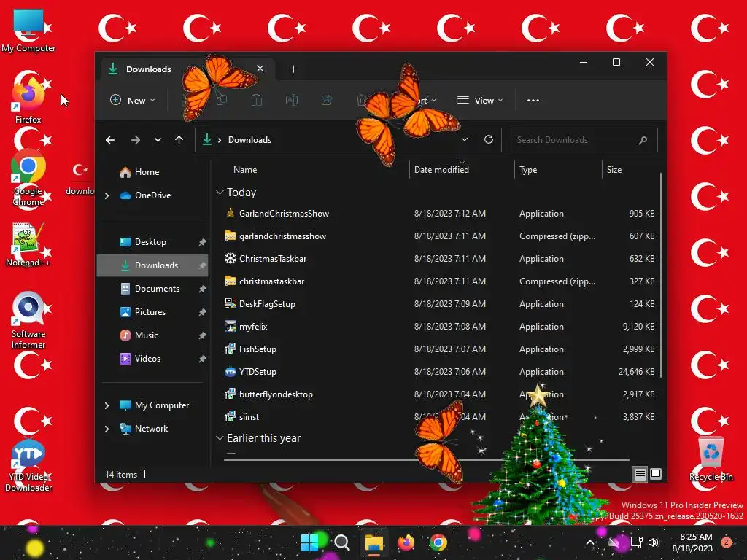This screenshot has width=747, height=560.
Task: Open the Windows Start button
Action: coord(309,542)
